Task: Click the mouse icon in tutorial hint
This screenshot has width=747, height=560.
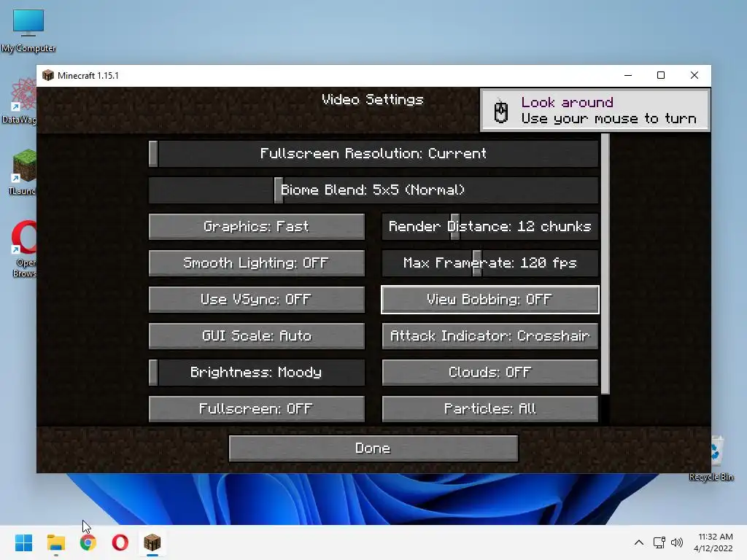Action: 500,112
